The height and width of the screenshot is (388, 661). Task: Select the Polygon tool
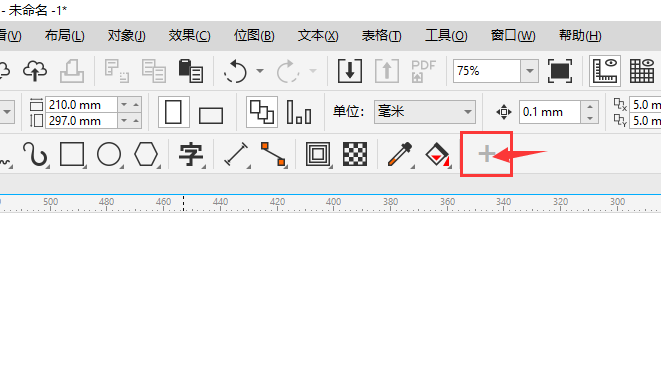pyautogui.click(x=146, y=154)
